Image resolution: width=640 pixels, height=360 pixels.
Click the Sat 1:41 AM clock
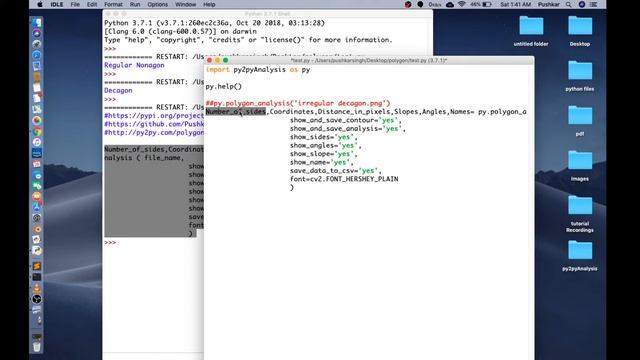516,4
